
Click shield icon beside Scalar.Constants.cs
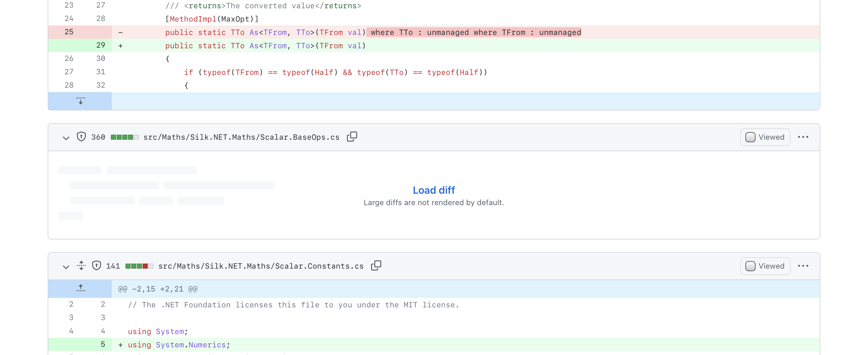pyautogui.click(x=96, y=266)
